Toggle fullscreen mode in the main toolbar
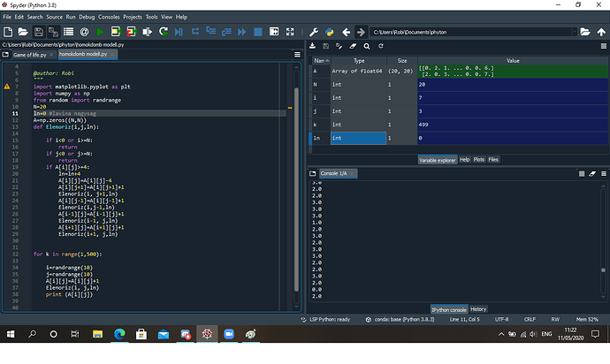Image resolution: width=610 pixels, height=364 pixels. coord(289,32)
